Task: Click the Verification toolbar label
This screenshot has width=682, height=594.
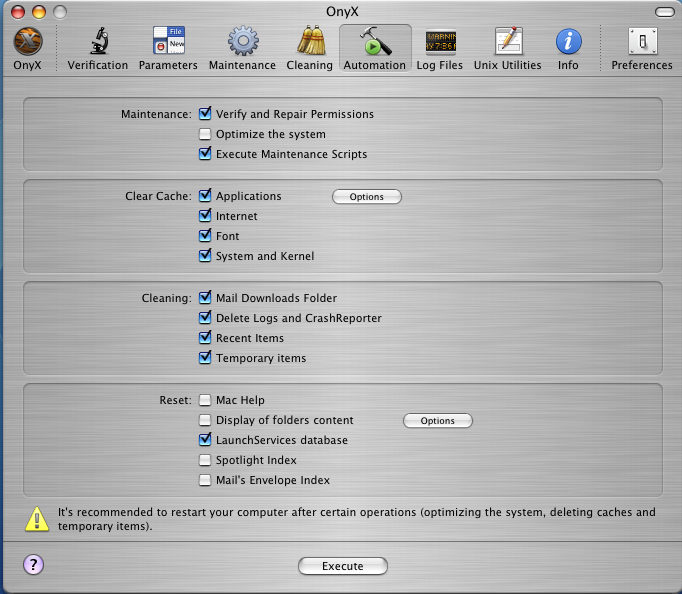Action: (x=97, y=65)
